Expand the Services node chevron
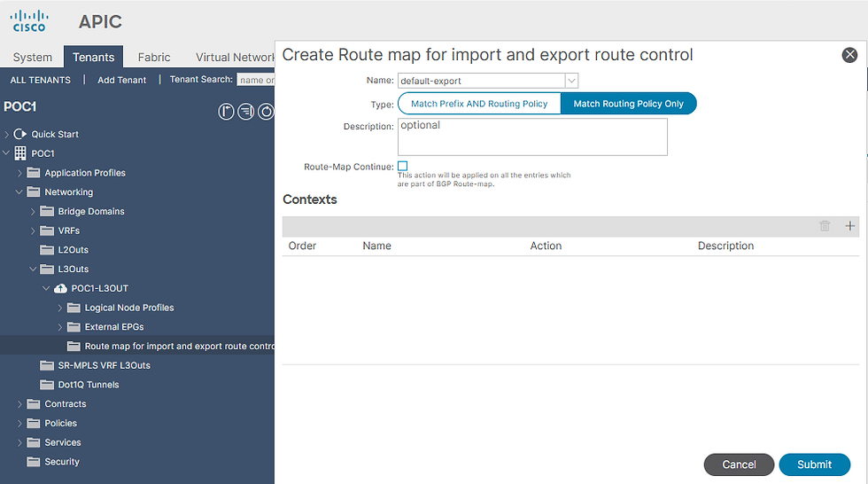This screenshot has height=484, width=868. click(x=19, y=442)
